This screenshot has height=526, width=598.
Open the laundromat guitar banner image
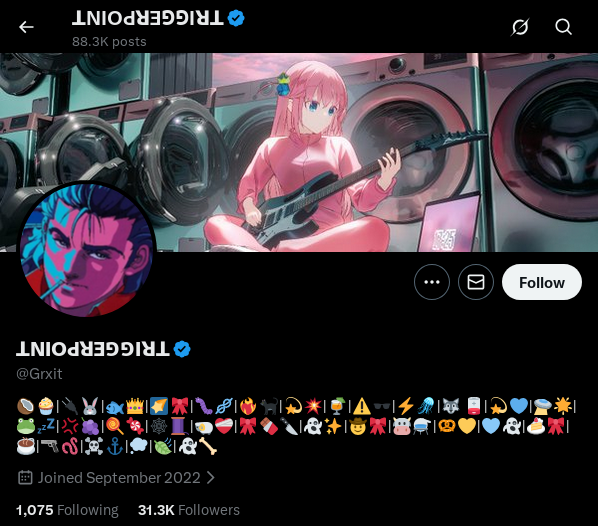pyautogui.click(x=299, y=153)
